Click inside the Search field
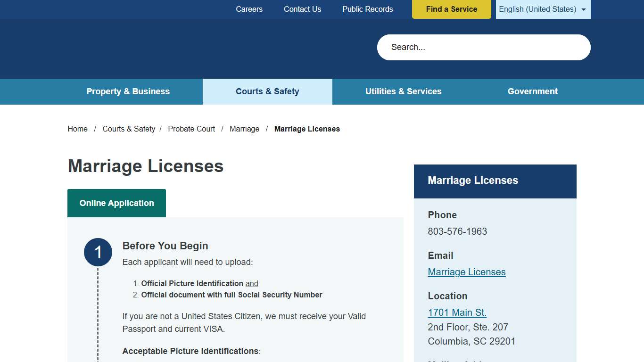 click(x=483, y=47)
